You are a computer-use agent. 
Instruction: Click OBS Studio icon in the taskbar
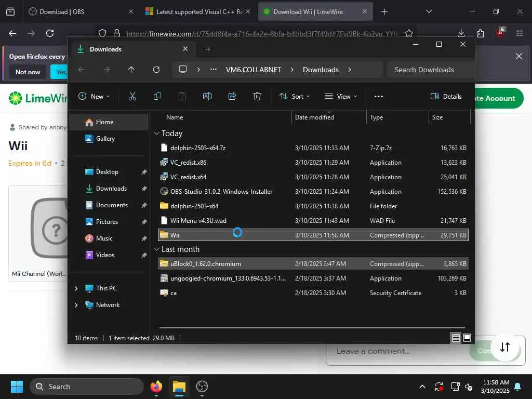click(x=202, y=387)
